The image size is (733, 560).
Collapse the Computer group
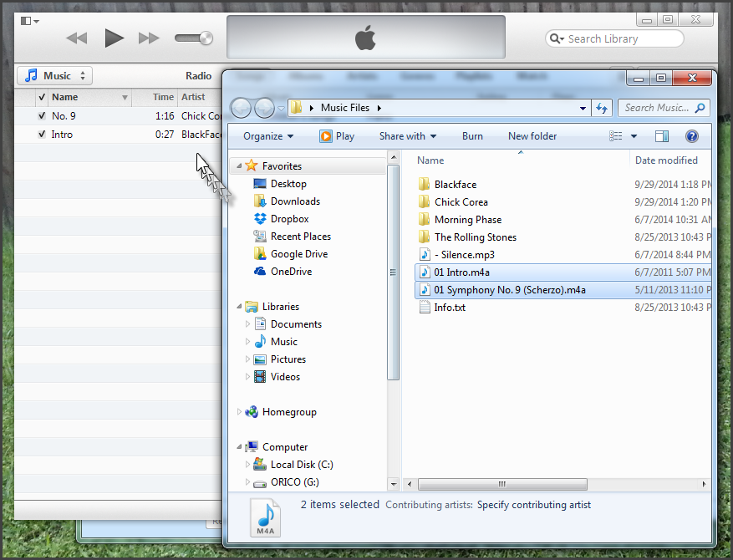[239, 446]
